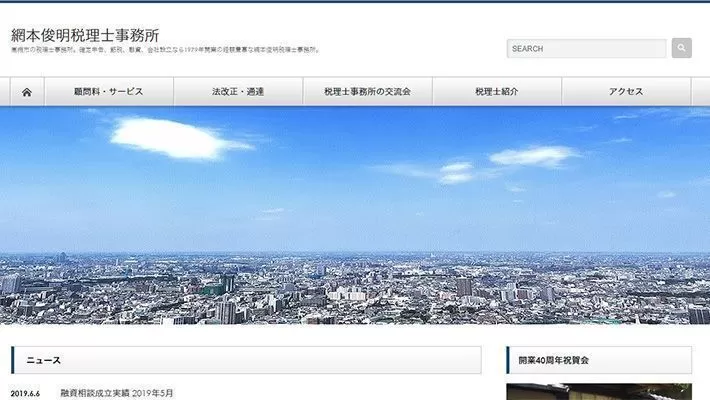Image resolution: width=710 pixels, height=400 pixels.
Task: Click the ニュース section heading
Action: point(44,360)
